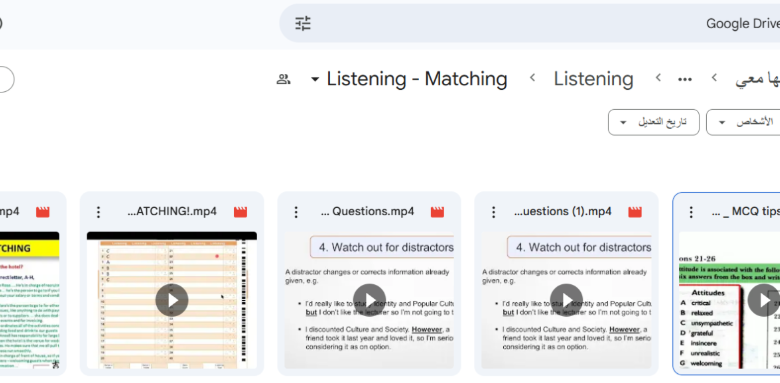Play the uestions (1).mp4 video preview
Image resolution: width=780 pixels, height=383 pixels.
566,300
